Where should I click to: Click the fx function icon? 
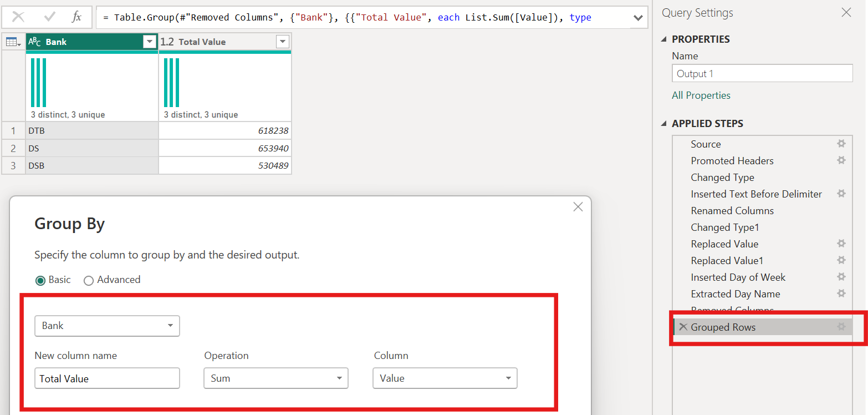pyautogui.click(x=76, y=17)
